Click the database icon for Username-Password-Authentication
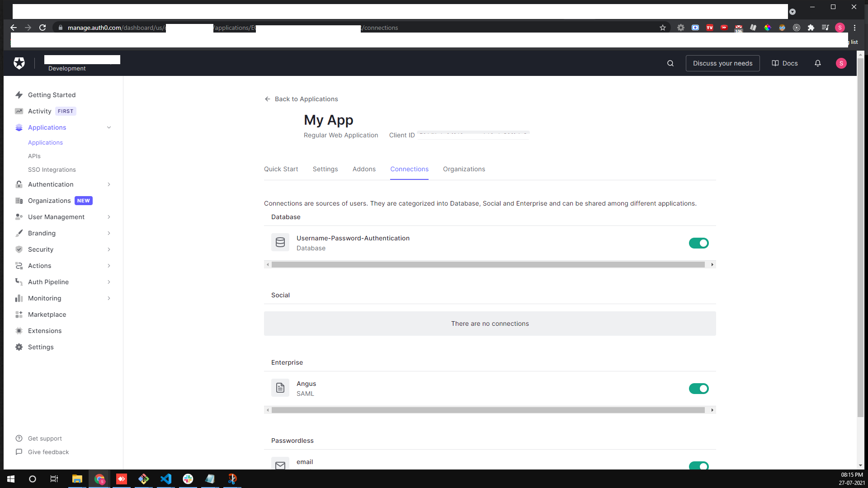The height and width of the screenshot is (488, 868). tap(280, 243)
